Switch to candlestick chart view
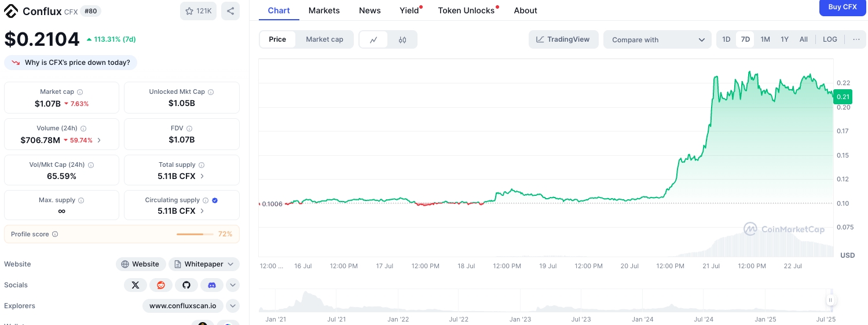The height and width of the screenshot is (325, 868). pos(402,39)
